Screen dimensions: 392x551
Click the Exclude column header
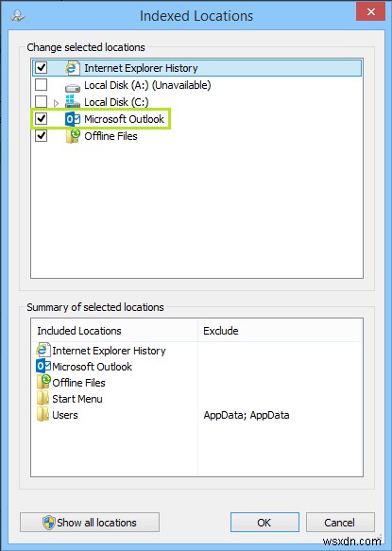[280, 331]
